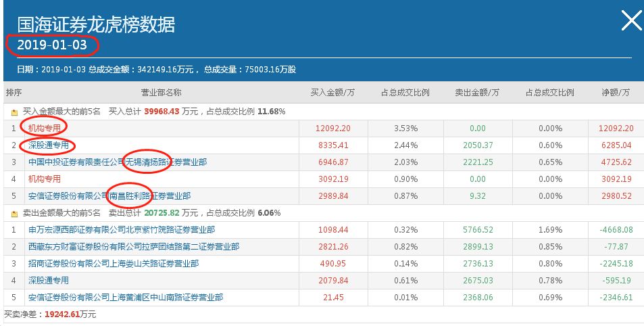Click sell amount 2221.25
644x326 pixels.
(478, 162)
